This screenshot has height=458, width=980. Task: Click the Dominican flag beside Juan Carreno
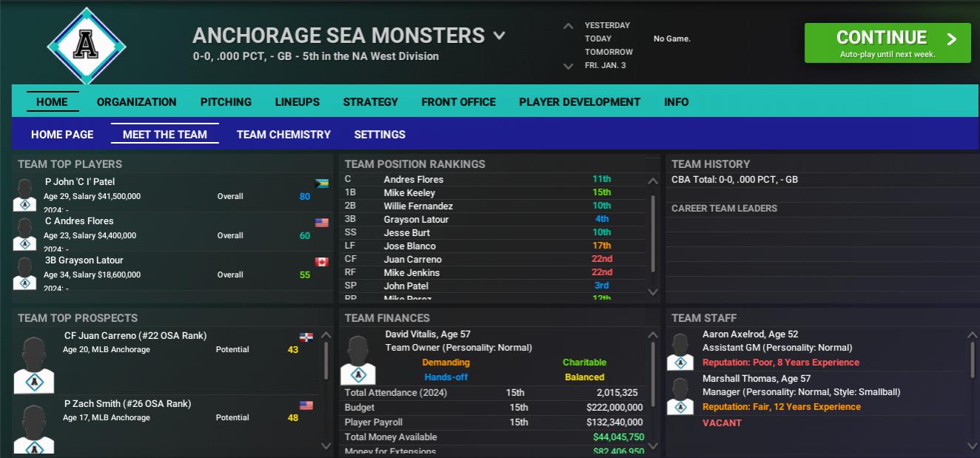(x=306, y=337)
